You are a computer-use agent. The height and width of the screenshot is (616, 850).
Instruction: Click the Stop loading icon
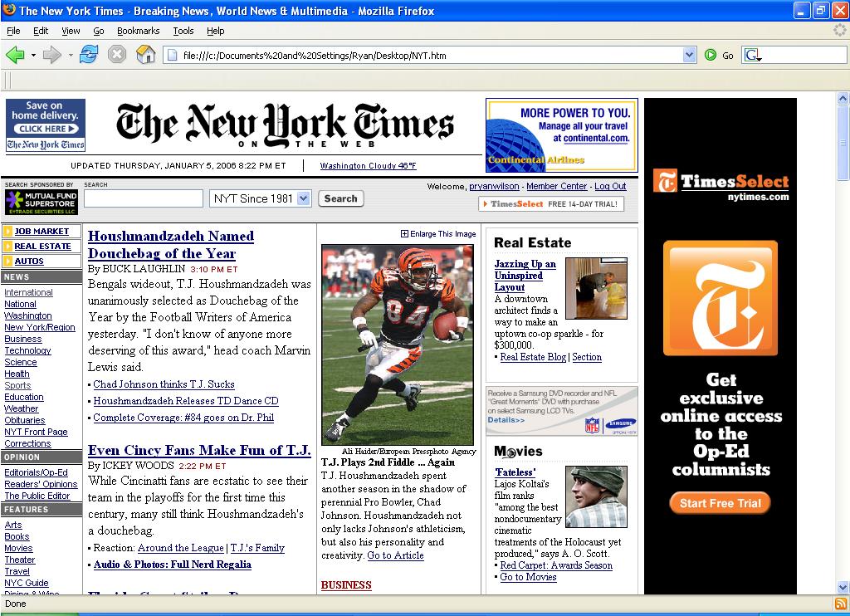pyautogui.click(x=116, y=54)
